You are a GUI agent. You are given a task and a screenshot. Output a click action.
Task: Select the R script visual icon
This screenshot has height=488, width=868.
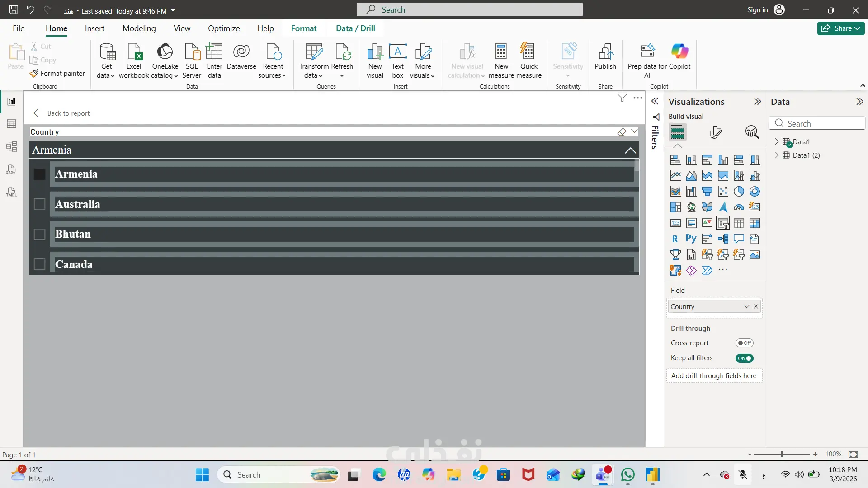(x=675, y=239)
